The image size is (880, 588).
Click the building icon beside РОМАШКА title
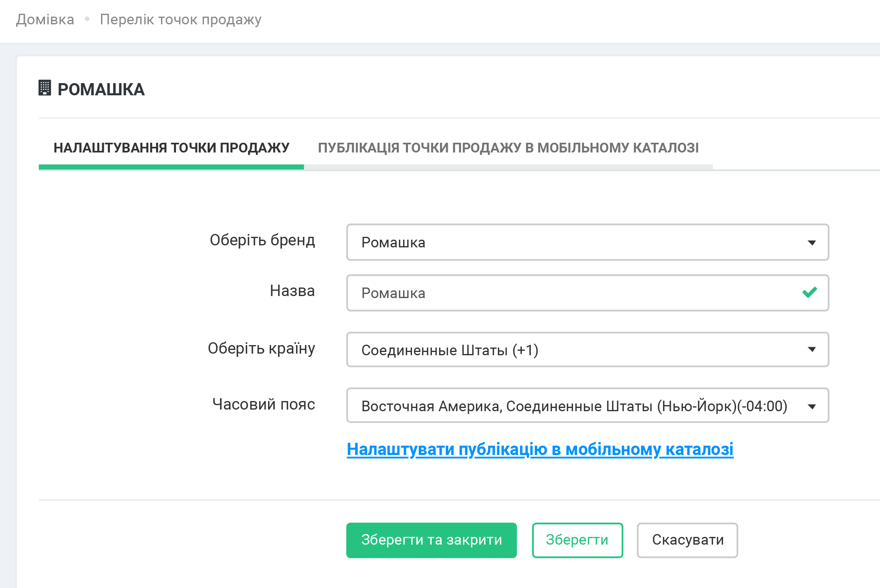45,88
